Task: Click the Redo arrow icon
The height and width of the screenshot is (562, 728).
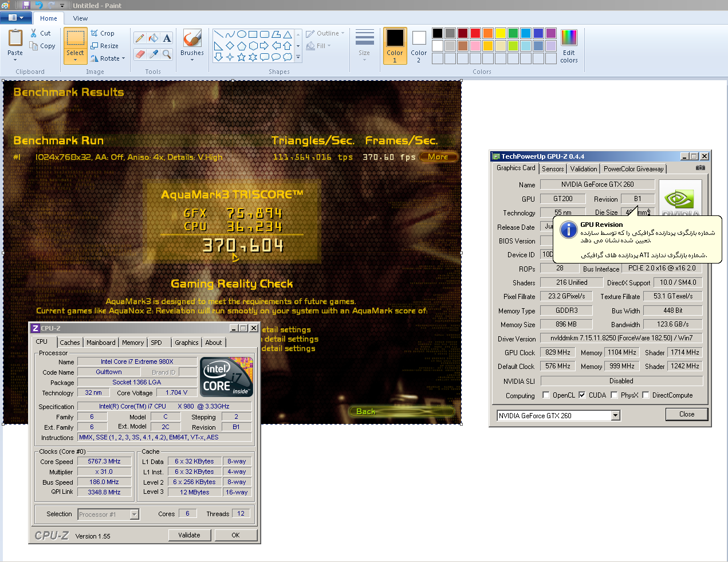Action: click(x=51, y=5)
